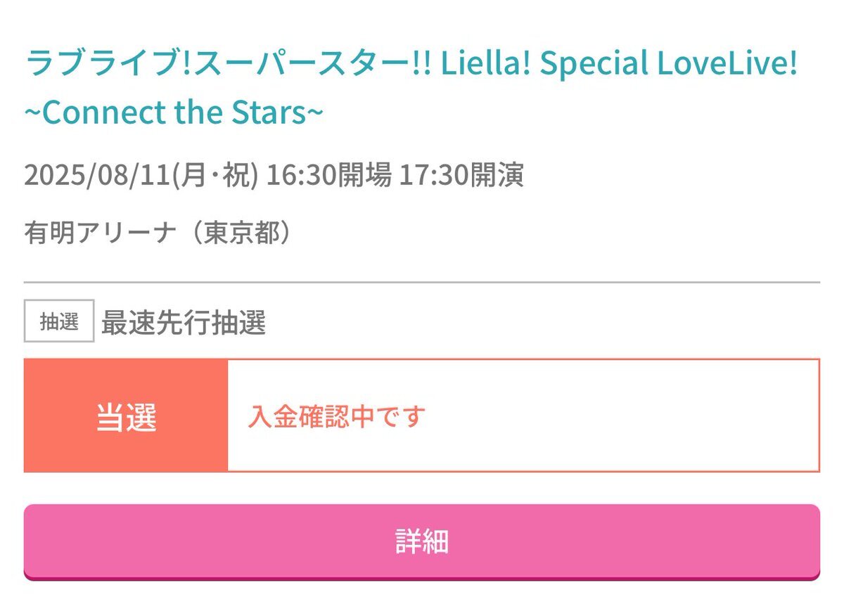Click the 2025/08/11 date text
The width and height of the screenshot is (844, 616).
coord(98,176)
